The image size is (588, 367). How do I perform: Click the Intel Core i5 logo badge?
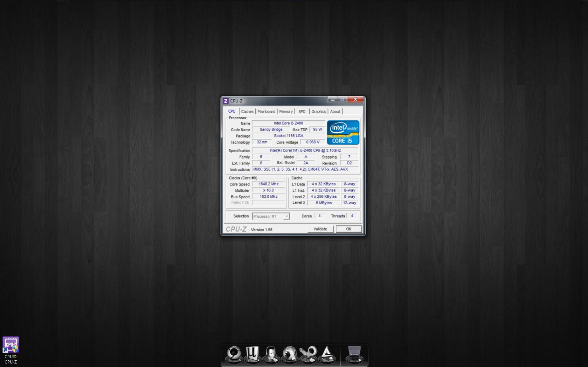click(343, 132)
